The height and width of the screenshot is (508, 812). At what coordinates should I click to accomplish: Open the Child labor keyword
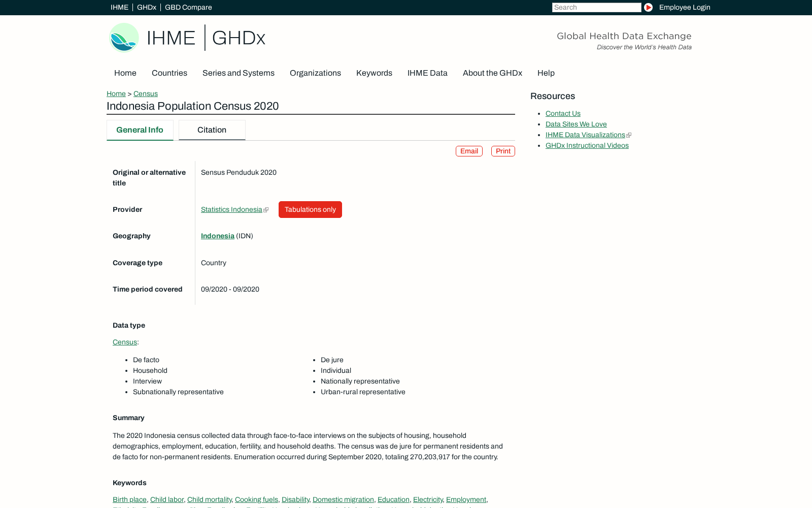[x=167, y=500]
